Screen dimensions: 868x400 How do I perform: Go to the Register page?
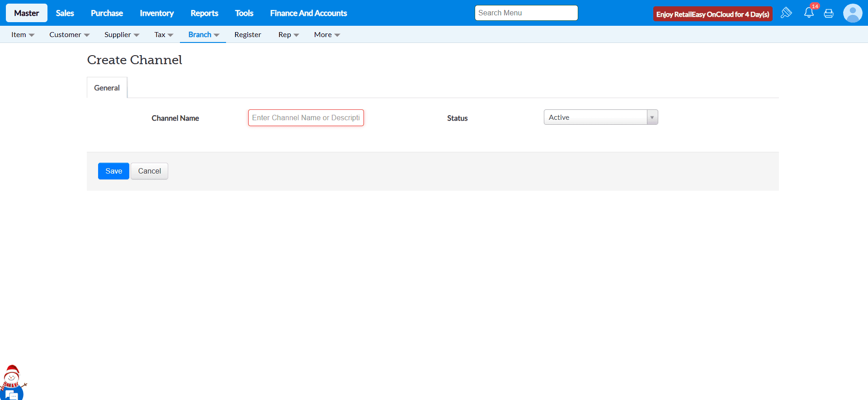pyautogui.click(x=248, y=35)
